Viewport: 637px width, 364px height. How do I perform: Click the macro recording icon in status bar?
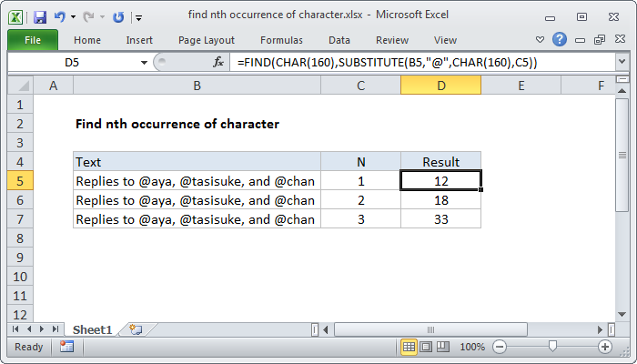pyautogui.click(x=66, y=347)
